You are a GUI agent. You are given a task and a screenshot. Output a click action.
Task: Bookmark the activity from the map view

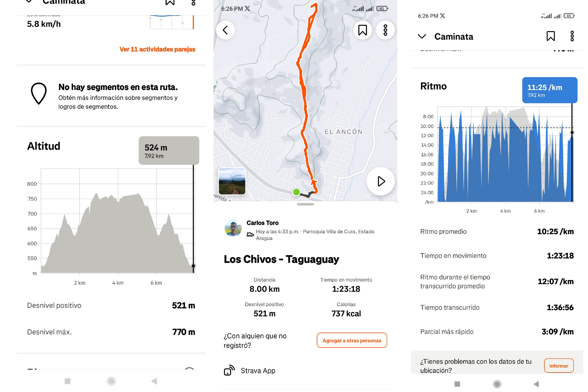tap(362, 30)
